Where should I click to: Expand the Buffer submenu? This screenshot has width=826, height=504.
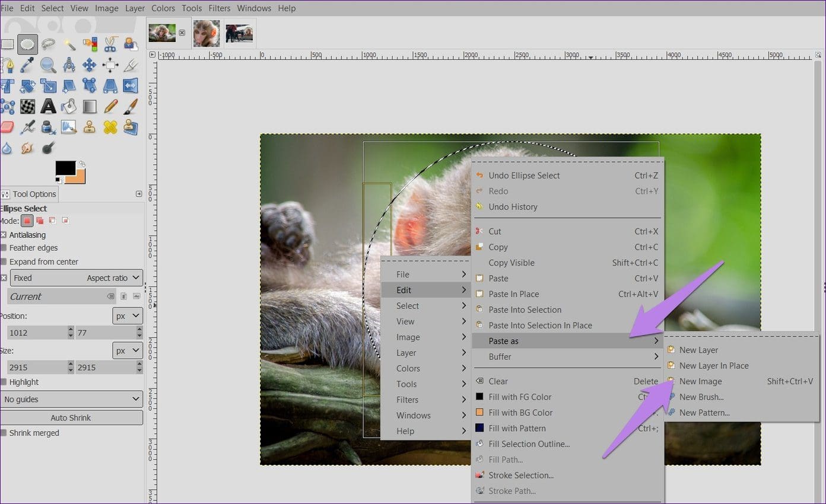[567, 356]
